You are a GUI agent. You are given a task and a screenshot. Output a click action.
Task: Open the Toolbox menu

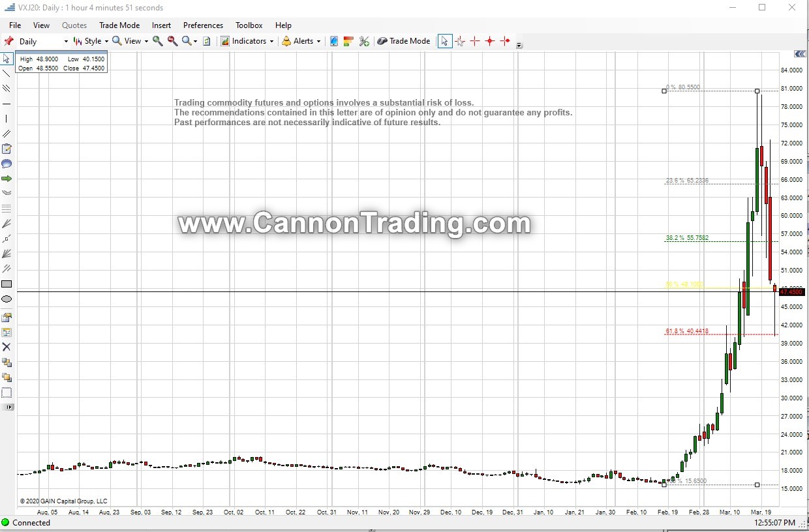(x=249, y=25)
